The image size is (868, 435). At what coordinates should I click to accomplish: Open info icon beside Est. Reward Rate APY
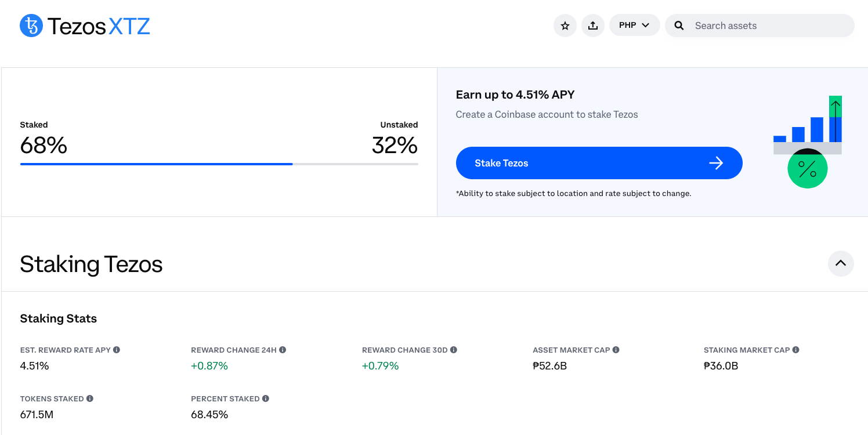117,350
